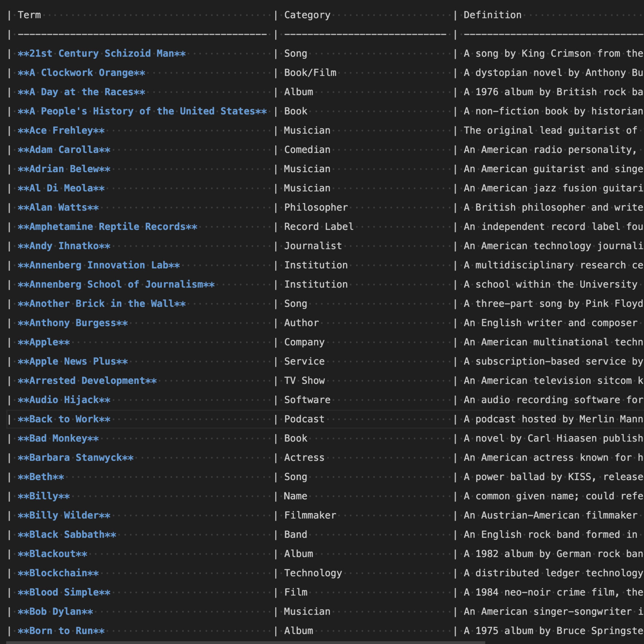Click definition starting 'A distributed ledger technology'

[x=554, y=573]
